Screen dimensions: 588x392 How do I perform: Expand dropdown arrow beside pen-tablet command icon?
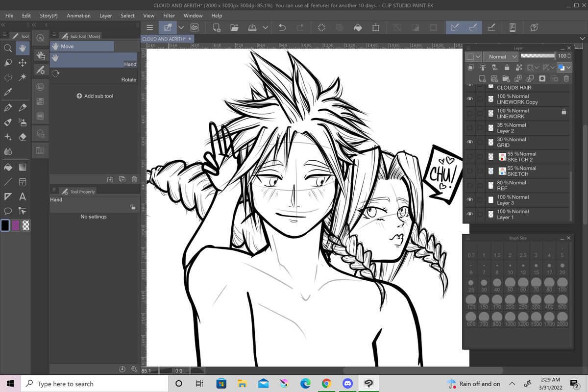[x=181, y=27]
